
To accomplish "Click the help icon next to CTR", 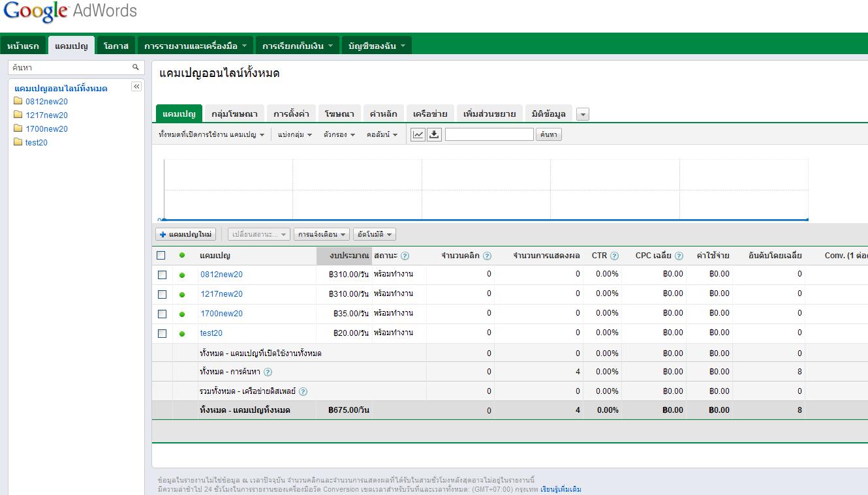I will pyautogui.click(x=614, y=256).
